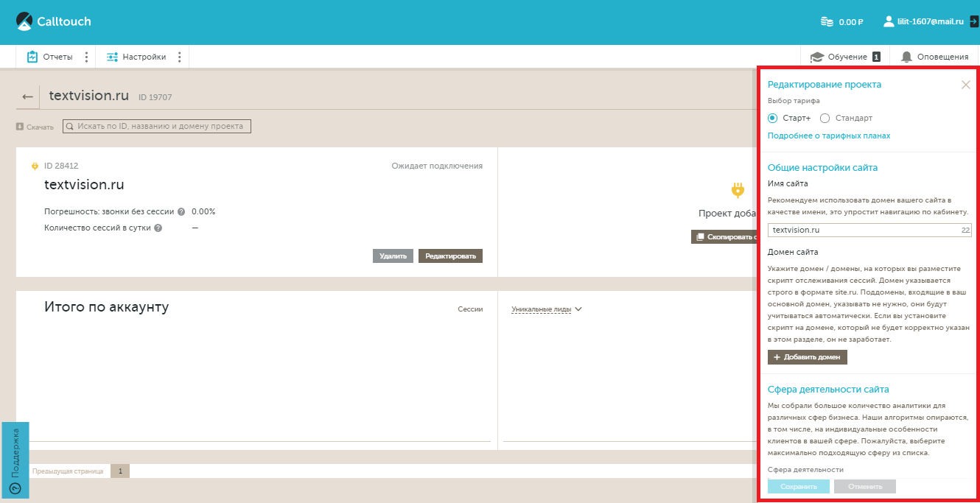Click help icon next to Погрешность

click(181, 212)
